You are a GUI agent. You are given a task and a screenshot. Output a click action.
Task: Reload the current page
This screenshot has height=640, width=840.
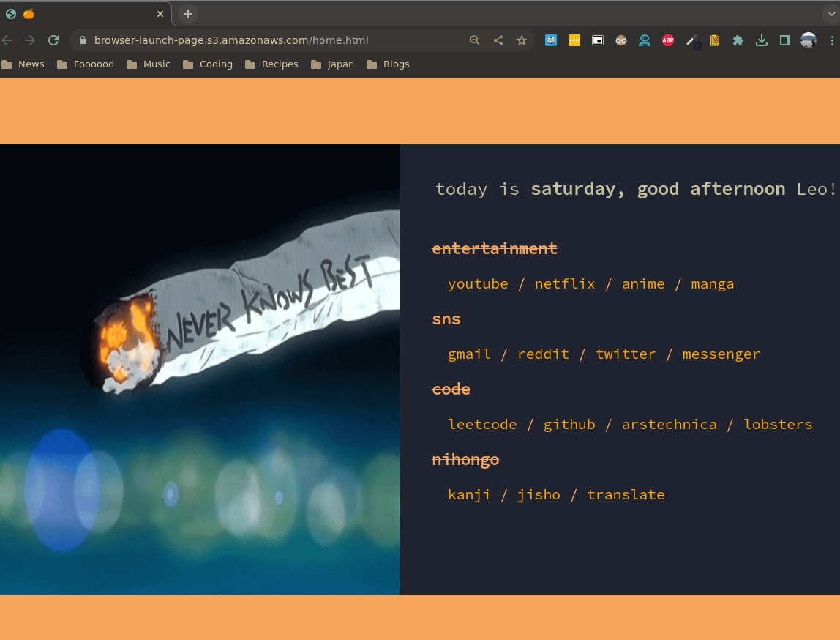[x=53, y=40]
